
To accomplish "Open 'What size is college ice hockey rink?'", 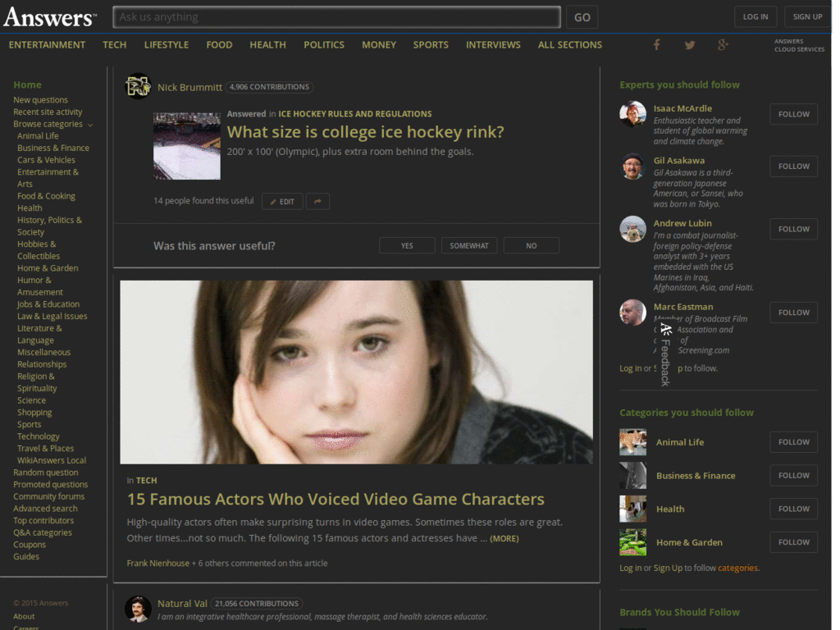I will [x=365, y=132].
